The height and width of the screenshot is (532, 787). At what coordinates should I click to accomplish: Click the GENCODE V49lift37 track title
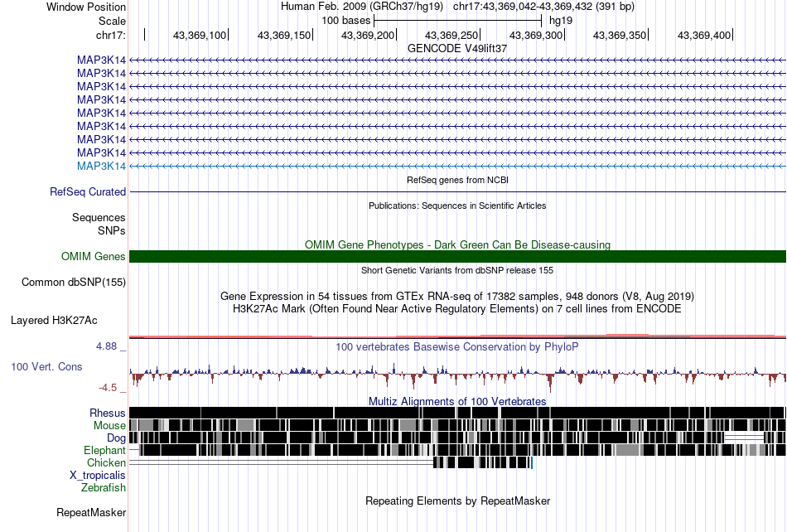(x=456, y=48)
